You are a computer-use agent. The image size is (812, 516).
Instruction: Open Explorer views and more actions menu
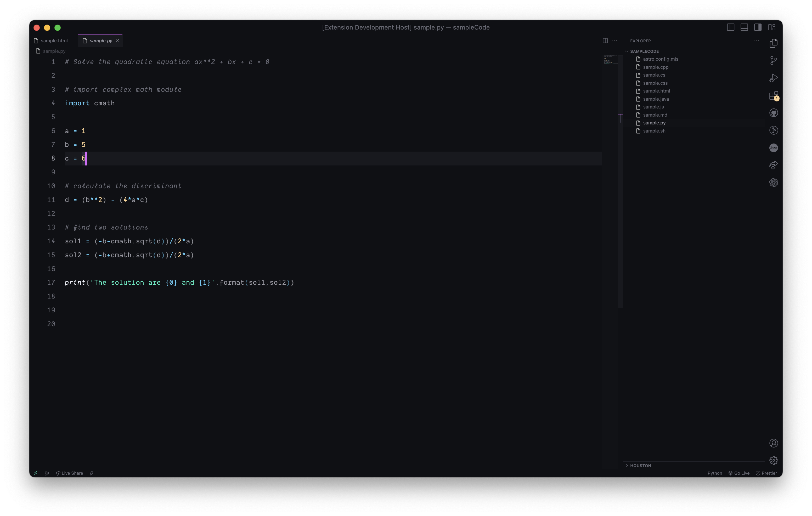coord(757,41)
